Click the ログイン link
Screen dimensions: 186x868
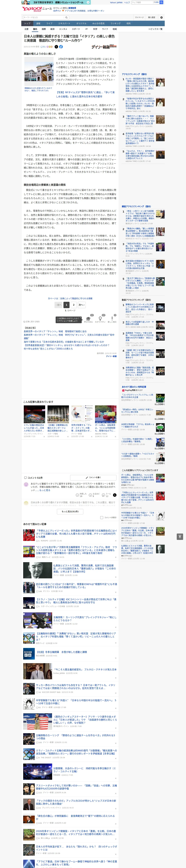click(x=57, y=11)
